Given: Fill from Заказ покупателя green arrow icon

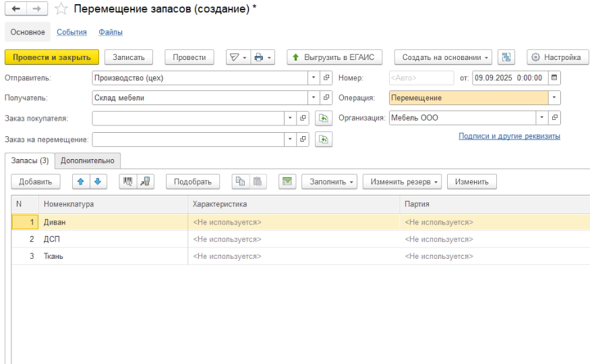Looking at the screenshot, I should pos(324,119).
